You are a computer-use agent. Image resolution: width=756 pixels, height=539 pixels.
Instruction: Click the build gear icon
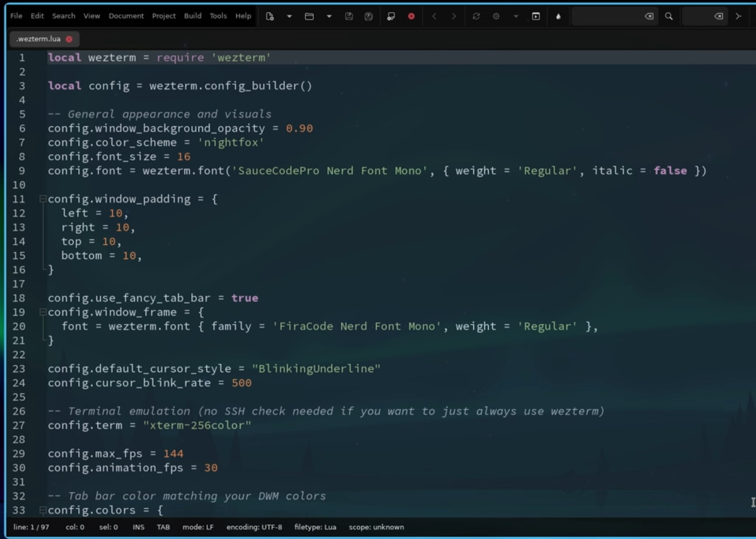[x=496, y=16]
